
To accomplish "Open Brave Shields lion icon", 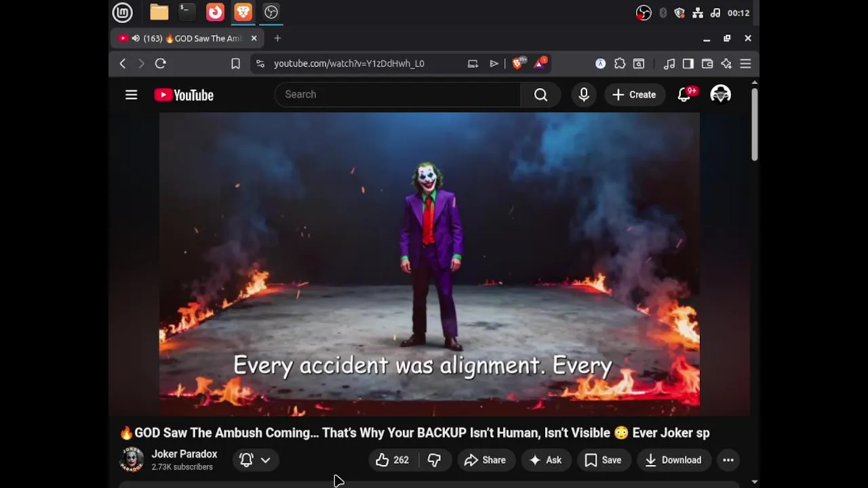I will [x=519, y=64].
